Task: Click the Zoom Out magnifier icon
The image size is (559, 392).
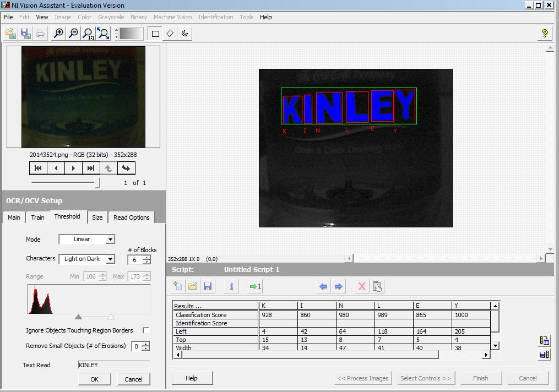Action: pos(73,34)
